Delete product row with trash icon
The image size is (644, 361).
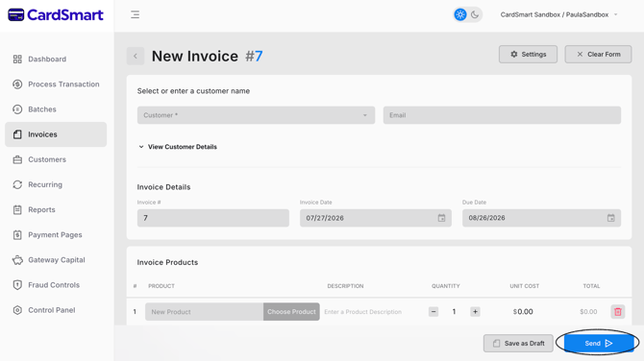[x=618, y=312]
